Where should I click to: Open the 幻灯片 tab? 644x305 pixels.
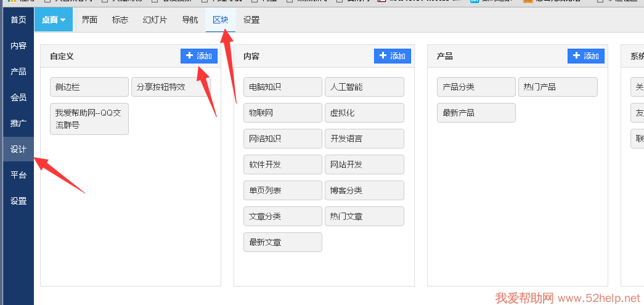[155, 20]
